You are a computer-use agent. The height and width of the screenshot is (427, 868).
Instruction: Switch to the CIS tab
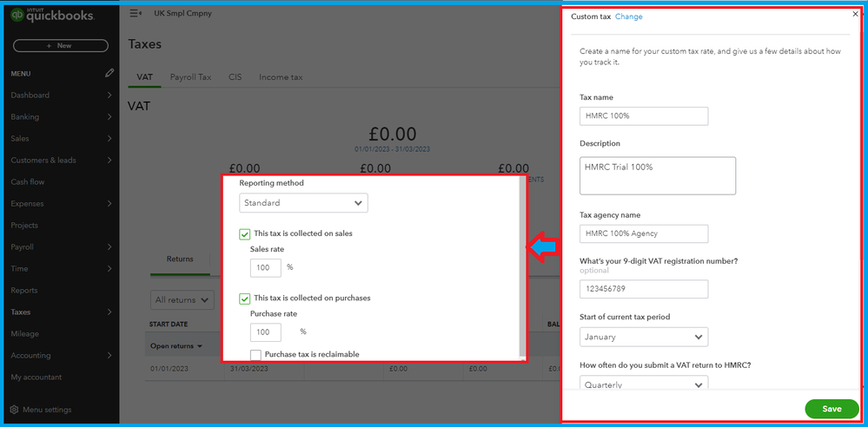pos(235,77)
